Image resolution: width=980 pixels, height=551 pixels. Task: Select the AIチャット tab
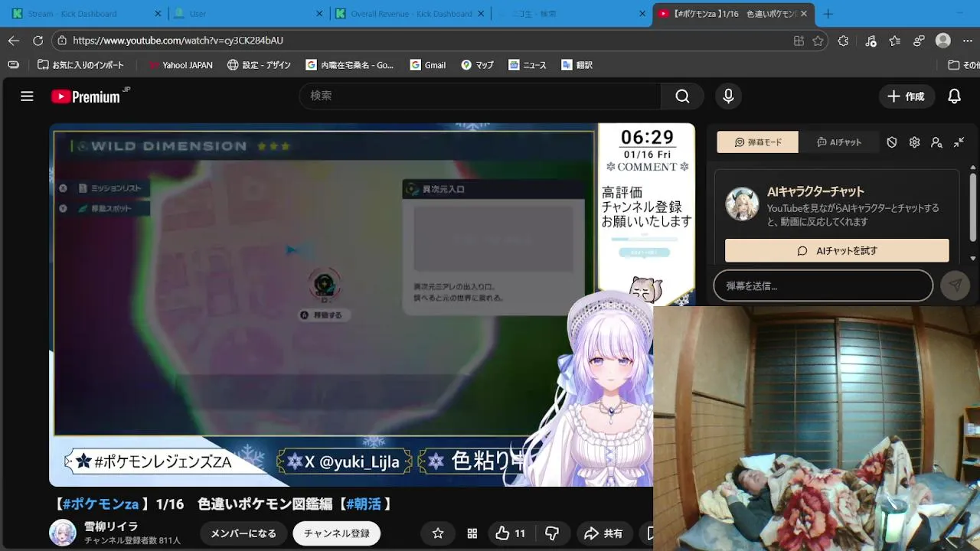pyautogui.click(x=838, y=142)
